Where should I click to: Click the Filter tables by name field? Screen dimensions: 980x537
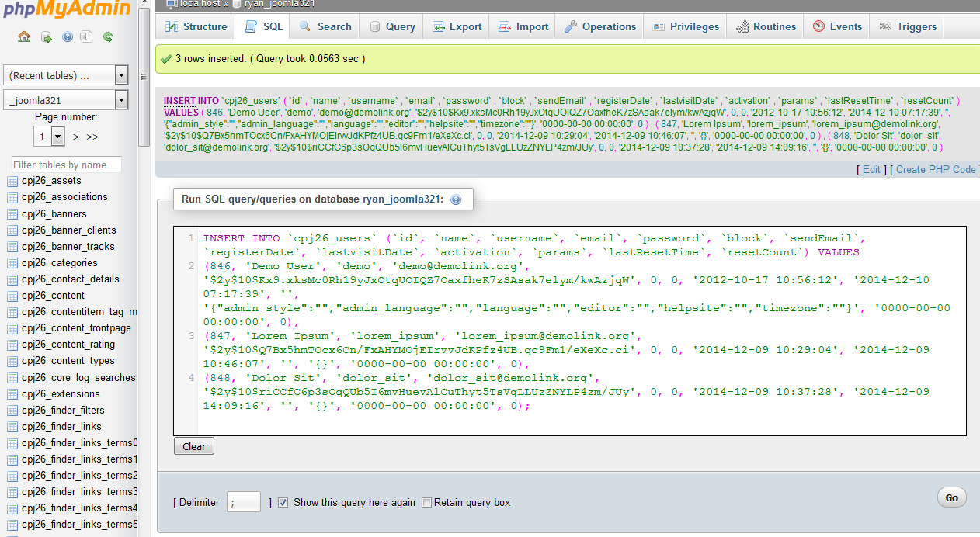(x=66, y=165)
